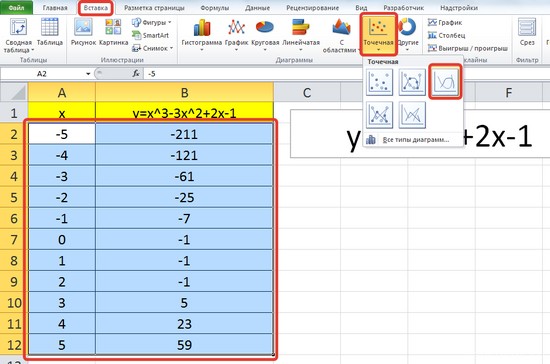550x364 pixels.
Task: Select cell B10 containing 5
Action: coord(185,302)
